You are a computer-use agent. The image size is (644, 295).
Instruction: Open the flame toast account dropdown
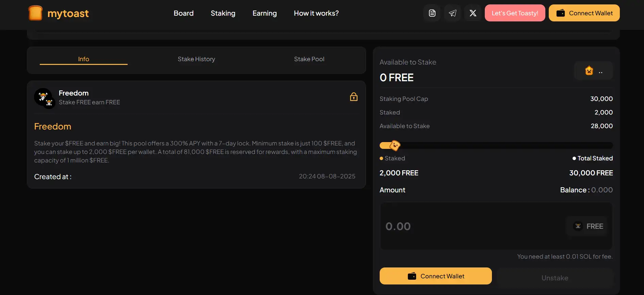pyautogui.click(x=593, y=71)
